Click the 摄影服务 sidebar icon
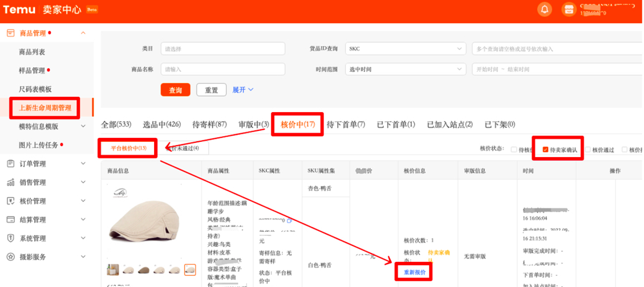The height and width of the screenshot is (287, 644). click(10, 257)
